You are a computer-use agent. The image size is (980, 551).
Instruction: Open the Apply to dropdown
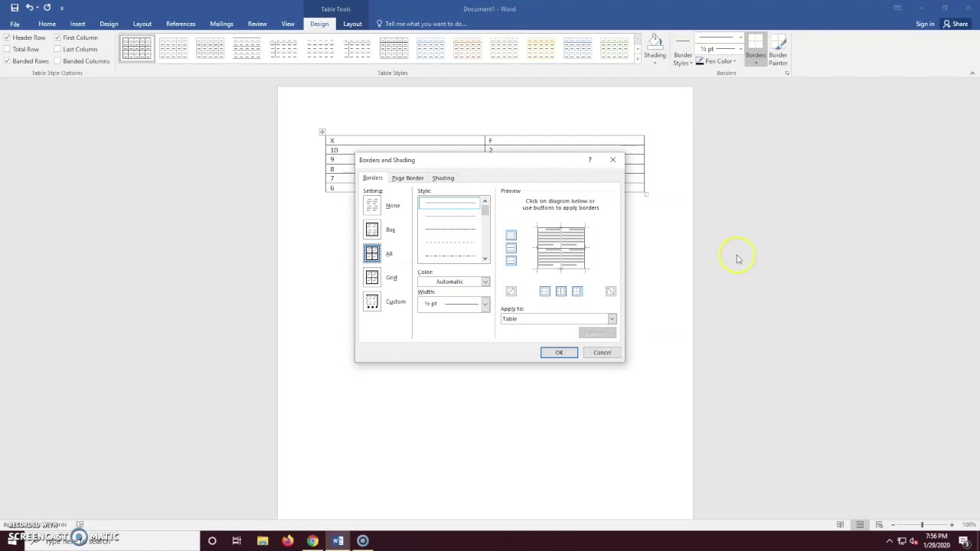(x=612, y=318)
